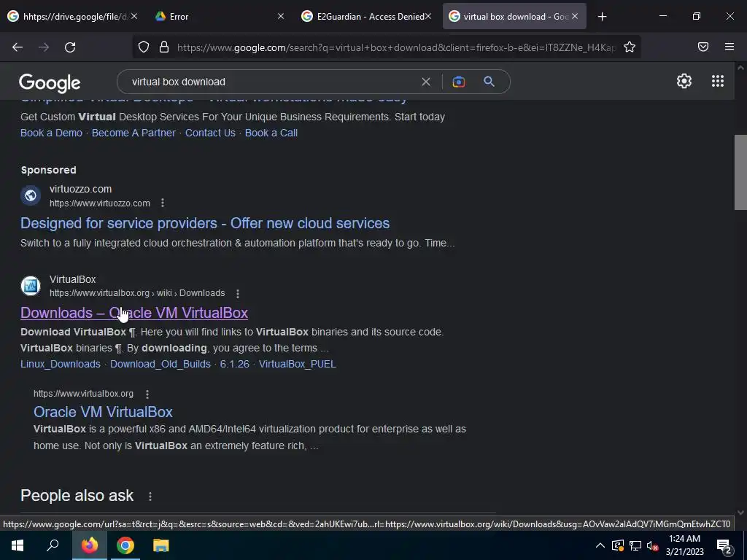The height and width of the screenshot is (560, 747).
Task: Click Google logo to go home
Action: coord(50,83)
